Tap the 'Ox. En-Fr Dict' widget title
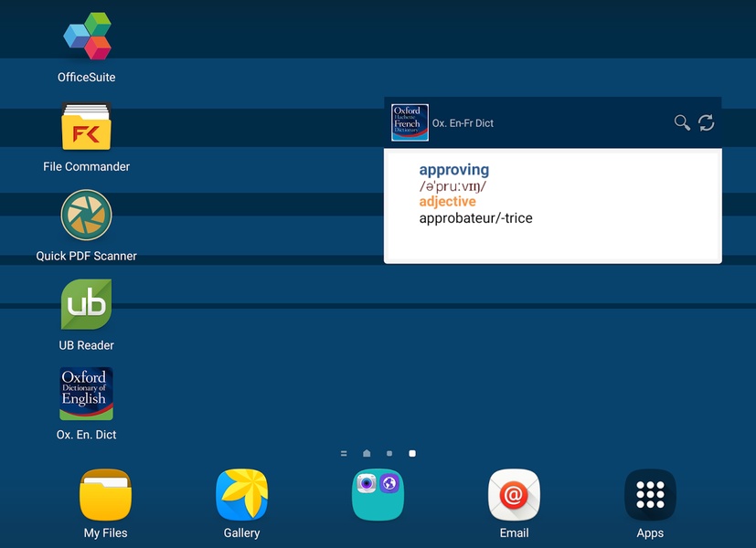Image resolution: width=756 pixels, height=548 pixels. tap(463, 123)
